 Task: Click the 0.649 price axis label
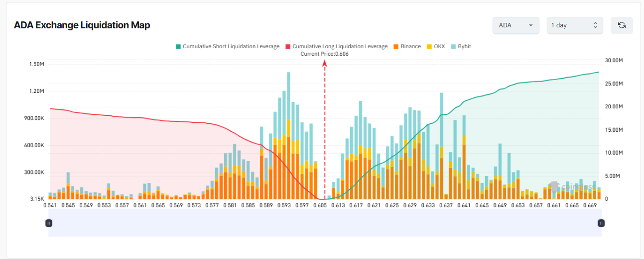(500, 205)
